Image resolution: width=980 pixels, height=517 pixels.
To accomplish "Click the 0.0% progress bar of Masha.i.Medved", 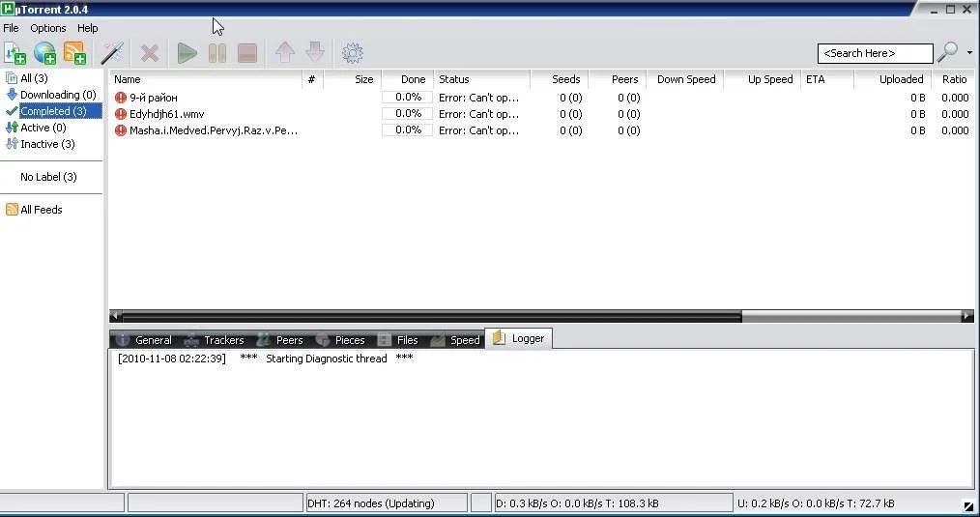I will pos(408,129).
